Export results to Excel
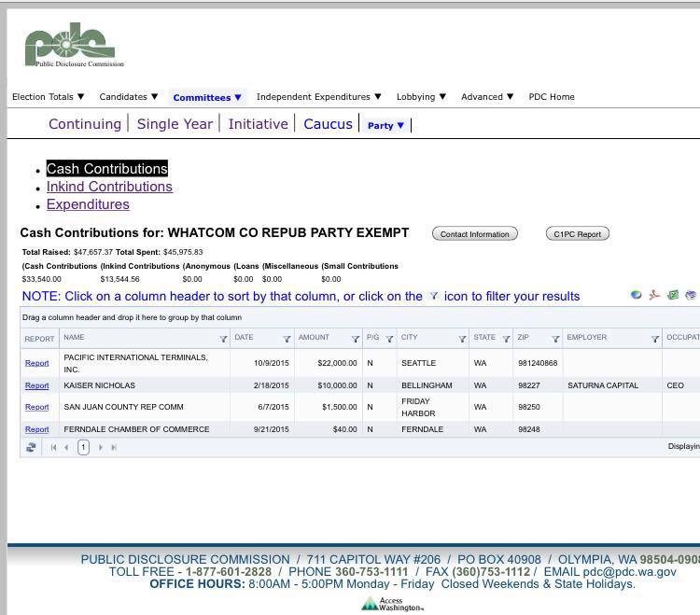The image size is (700, 615). pyautogui.click(x=672, y=295)
